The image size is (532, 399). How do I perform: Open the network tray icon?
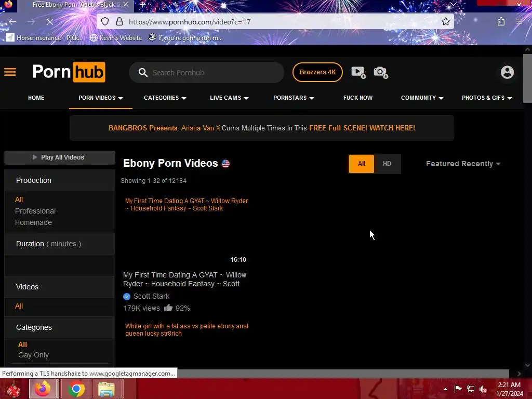(x=471, y=389)
